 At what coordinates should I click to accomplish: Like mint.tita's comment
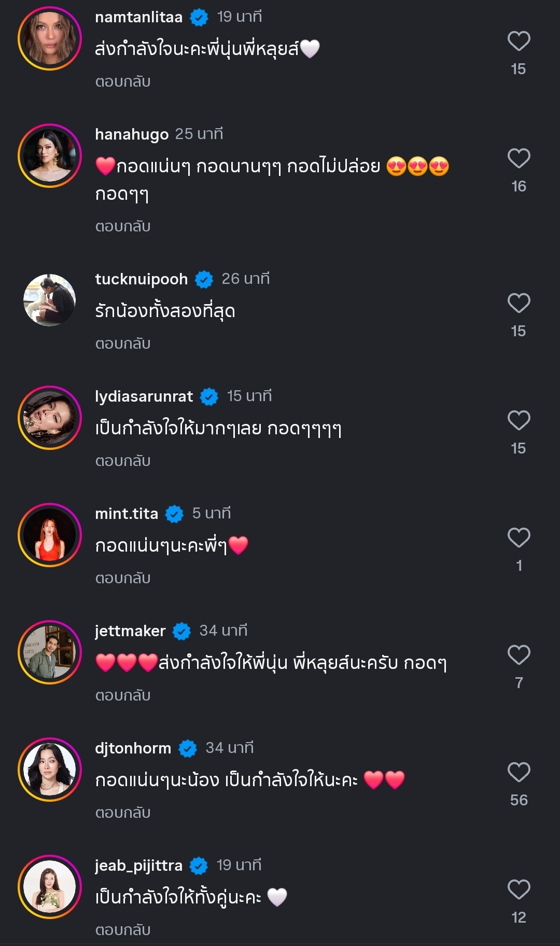[x=519, y=538]
